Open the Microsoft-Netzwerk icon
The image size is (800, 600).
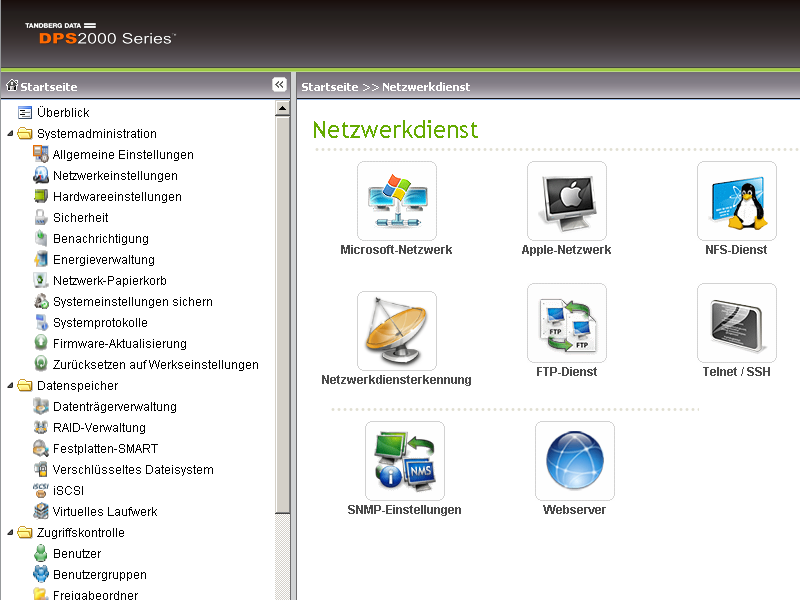coord(397,201)
